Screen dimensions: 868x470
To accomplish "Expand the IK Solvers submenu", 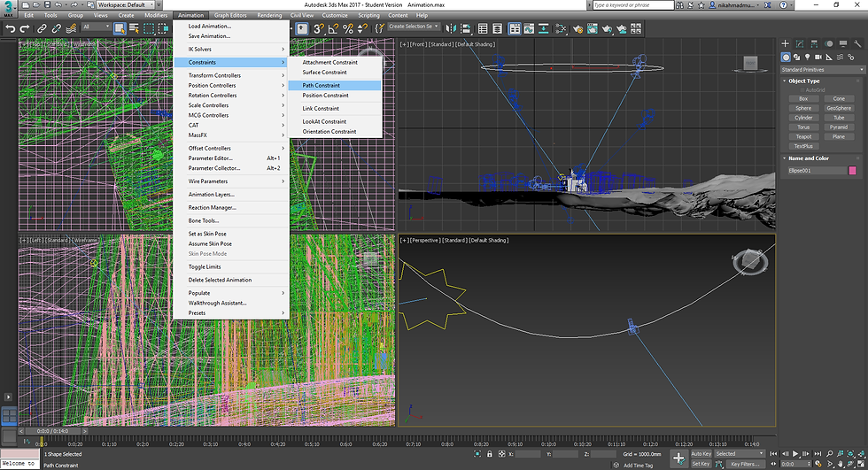I will (231, 50).
